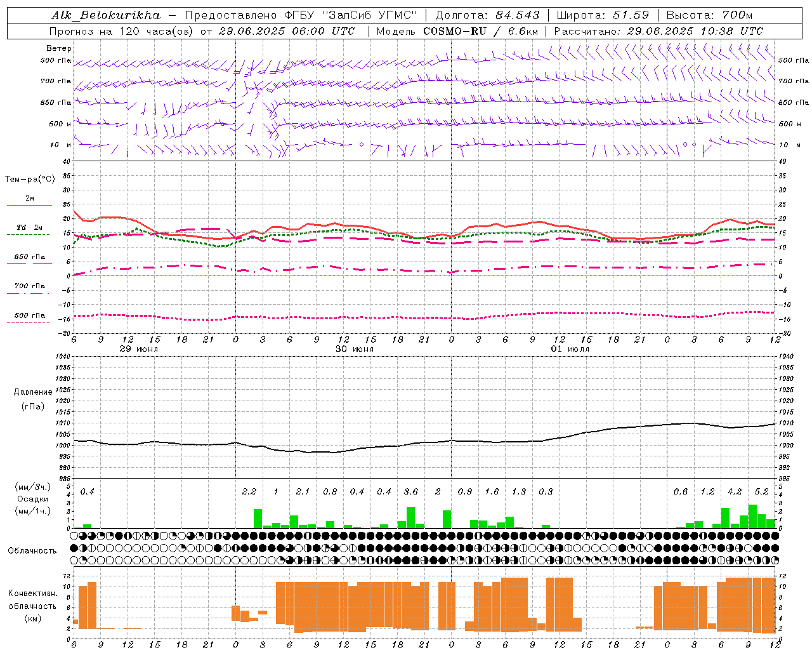
Task: Click the 1.6 precipitation amount
Action: pos(492,492)
